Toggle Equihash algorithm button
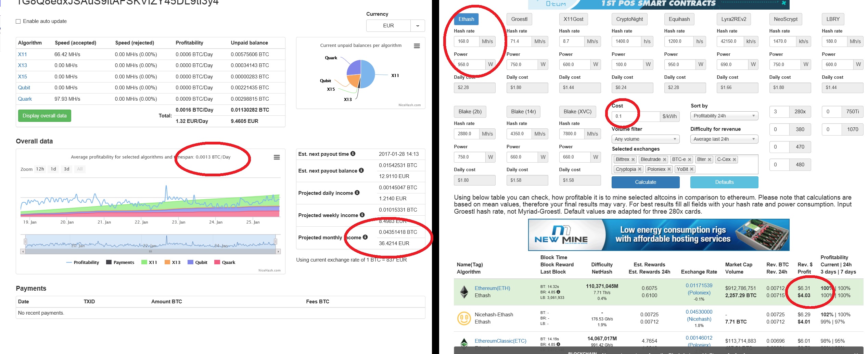868x354 pixels. 679,19
